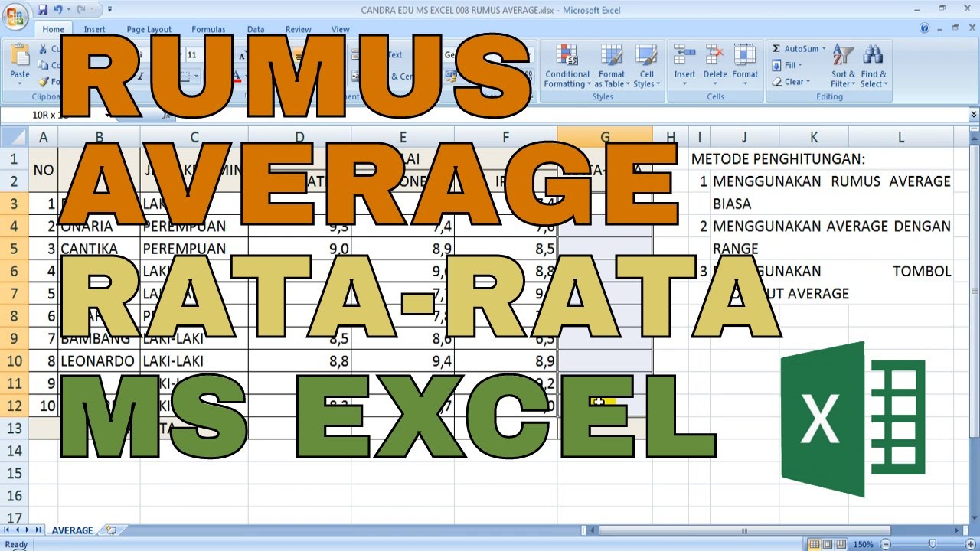Expand the formula bar with double chevron
The image size is (980, 551).
click(x=973, y=115)
